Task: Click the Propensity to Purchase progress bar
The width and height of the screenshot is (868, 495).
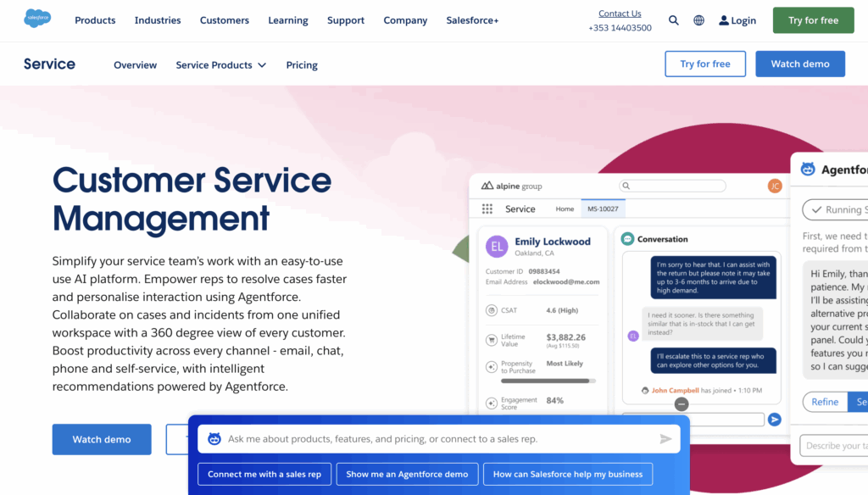Action: (x=548, y=381)
